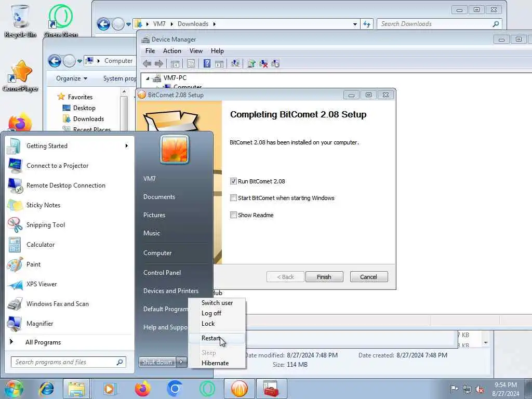Open Windows Explorer folder taskbar icon
532x399 pixels.
(x=77, y=389)
